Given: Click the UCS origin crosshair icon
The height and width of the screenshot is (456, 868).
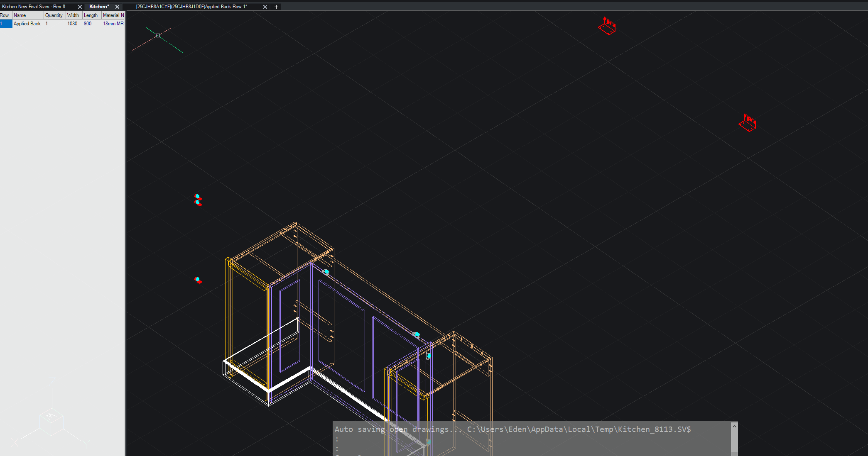Looking at the screenshot, I should (158, 35).
